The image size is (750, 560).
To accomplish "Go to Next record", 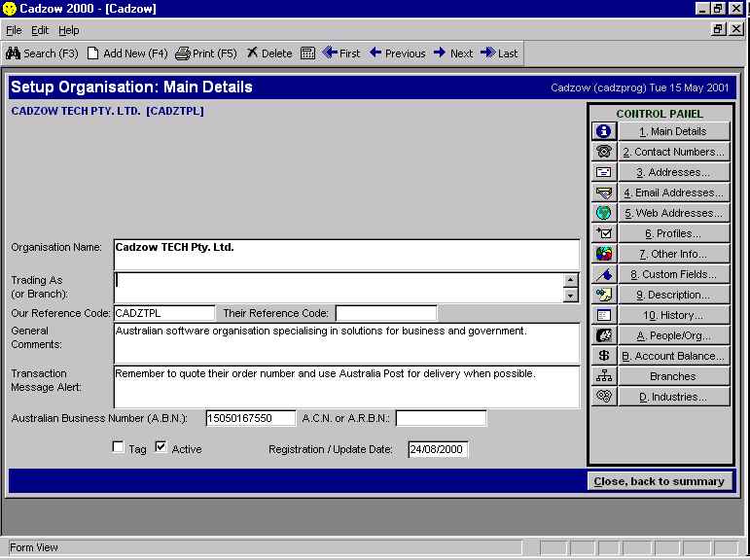I will [453, 53].
